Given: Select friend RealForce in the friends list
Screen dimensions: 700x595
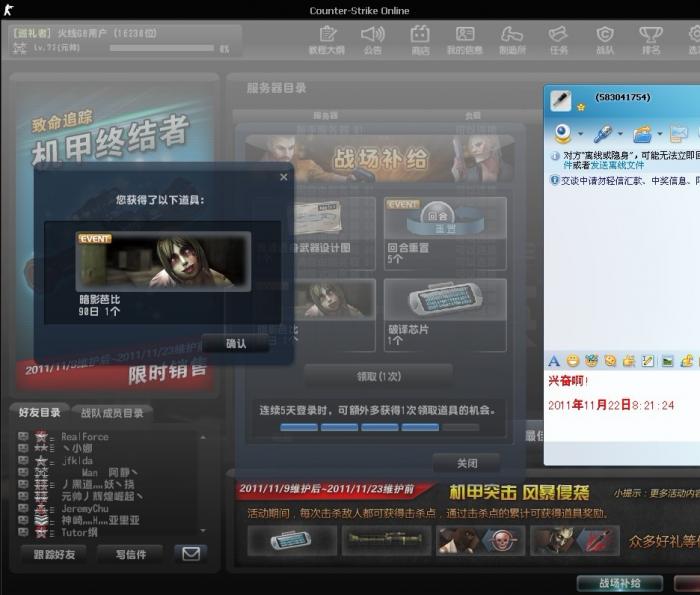Looking at the screenshot, I should (x=85, y=437).
